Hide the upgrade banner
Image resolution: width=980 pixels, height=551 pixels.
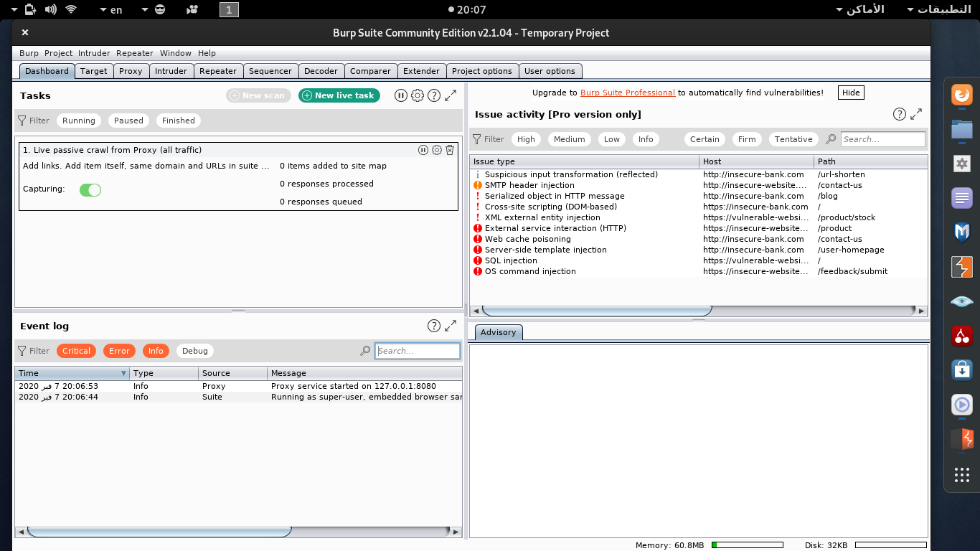(x=851, y=93)
